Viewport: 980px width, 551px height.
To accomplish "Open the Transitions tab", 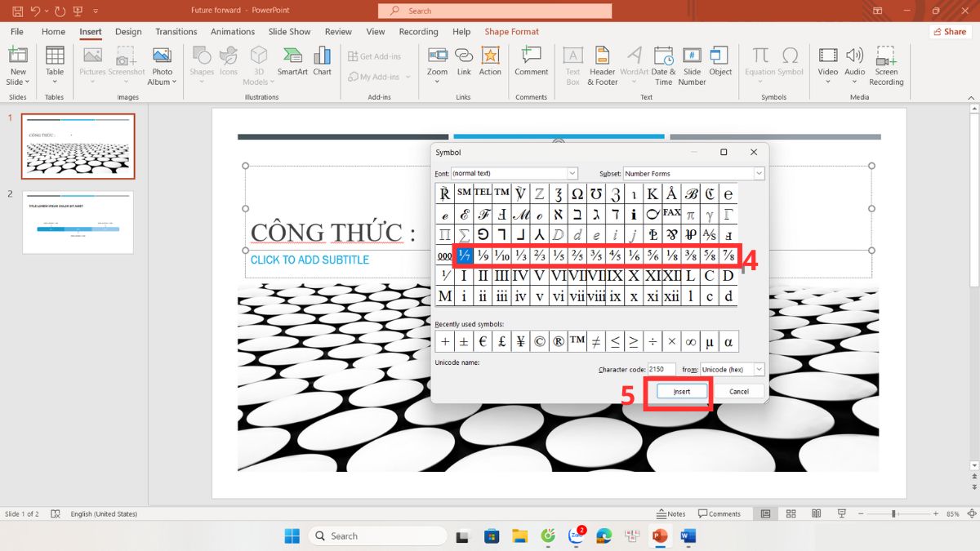I will (176, 32).
